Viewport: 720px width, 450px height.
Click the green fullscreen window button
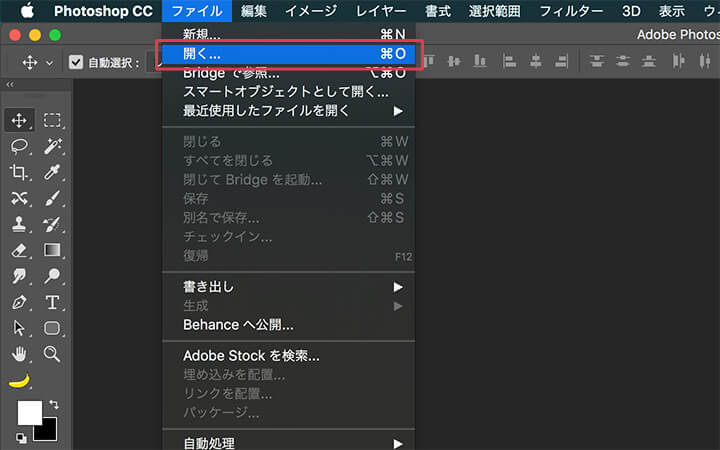(55, 35)
